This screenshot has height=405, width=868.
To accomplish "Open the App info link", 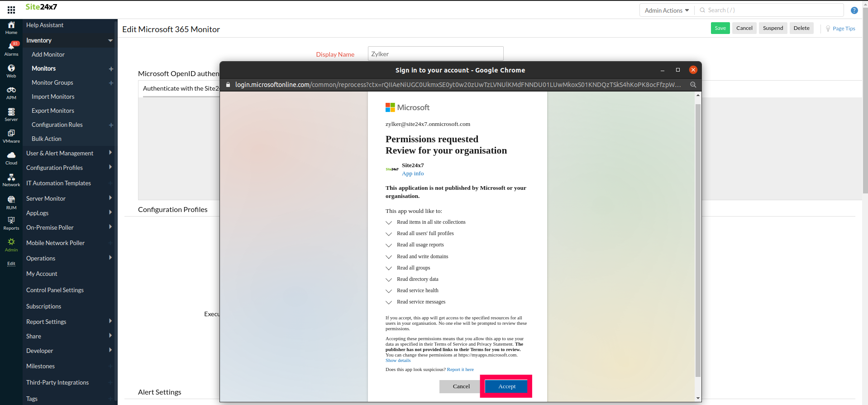I will (413, 174).
